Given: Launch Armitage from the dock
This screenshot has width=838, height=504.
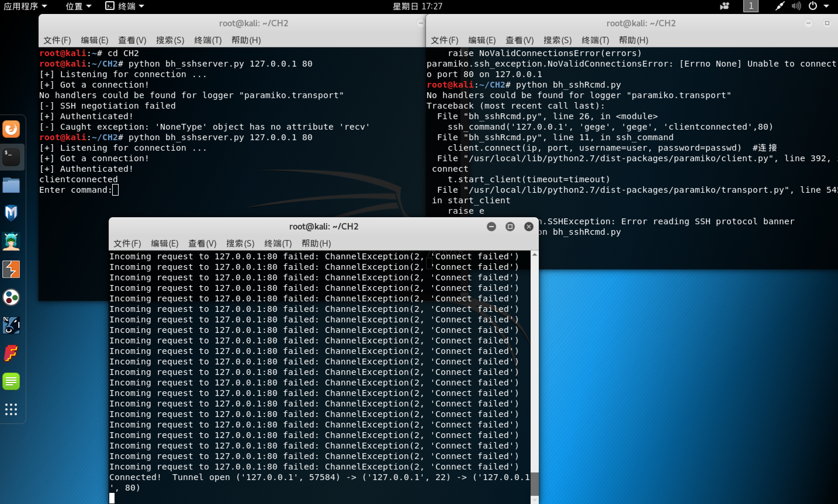Looking at the screenshot, I should [x=11, y=241].
